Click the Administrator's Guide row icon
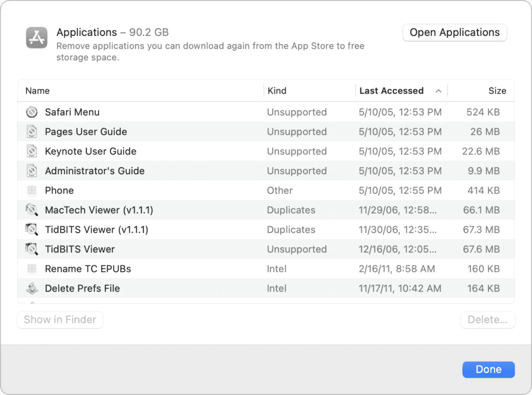The height and width of the screenshot is (395, 532). point(32,170)
